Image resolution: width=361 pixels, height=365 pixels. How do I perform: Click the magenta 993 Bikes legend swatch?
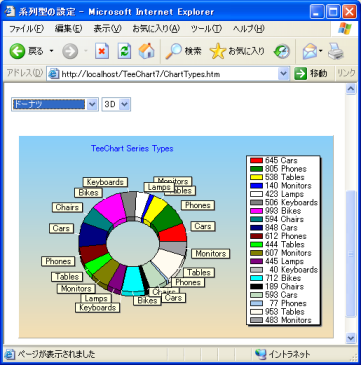[x=257, y=211]
